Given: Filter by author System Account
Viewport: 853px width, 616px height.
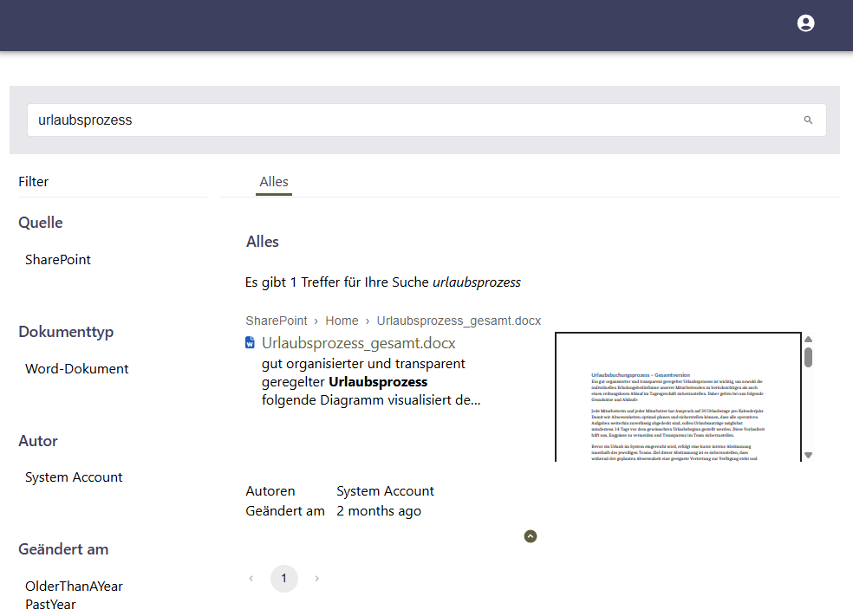Looking at the screenshot, I should tap(74, 477).
